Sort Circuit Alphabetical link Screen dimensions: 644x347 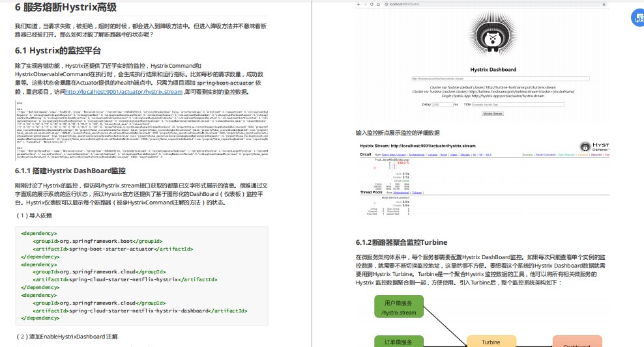click(x=417, y=155)
